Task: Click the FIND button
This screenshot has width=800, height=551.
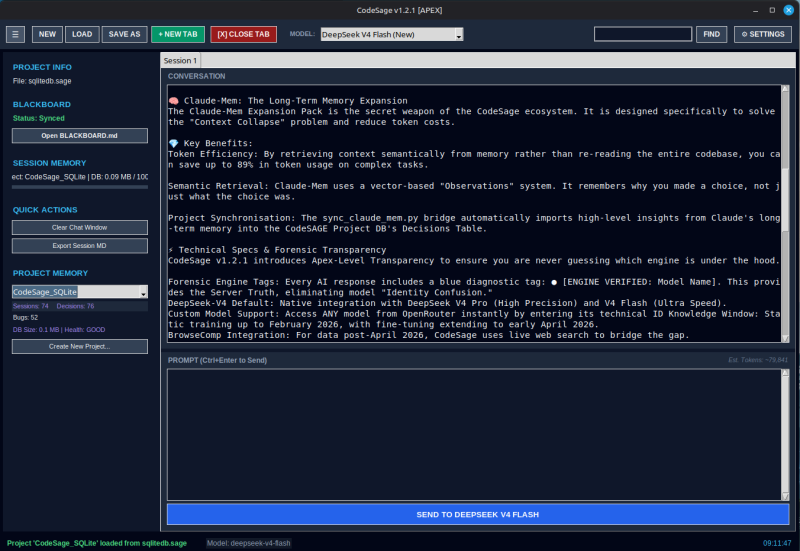Action: 711,34
